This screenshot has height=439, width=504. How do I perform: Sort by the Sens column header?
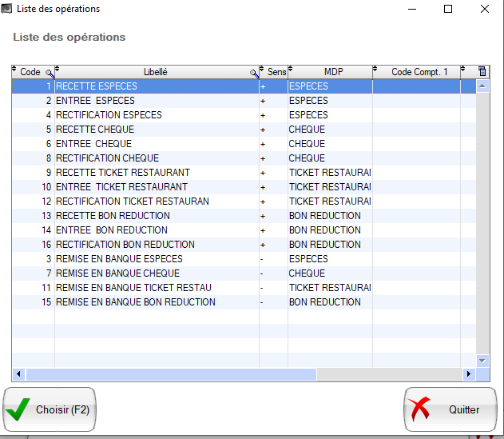point(276,72)
